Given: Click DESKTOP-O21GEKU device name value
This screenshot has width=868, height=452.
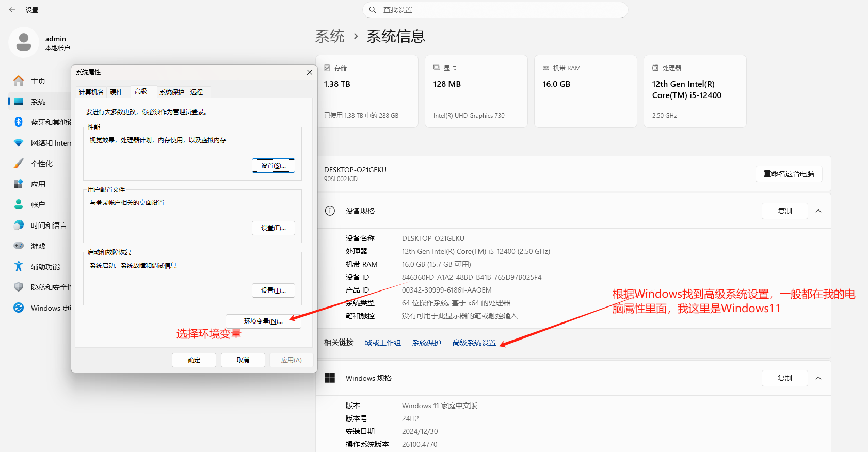Looking at the screenshot, I should pos(433,238).
